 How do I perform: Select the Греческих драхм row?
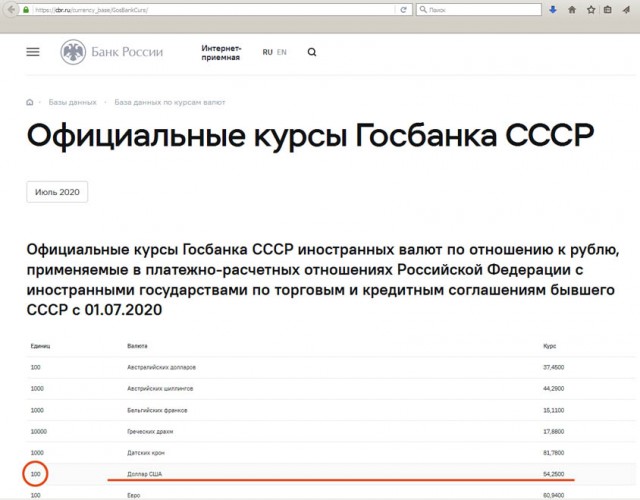tap(331, 431)
